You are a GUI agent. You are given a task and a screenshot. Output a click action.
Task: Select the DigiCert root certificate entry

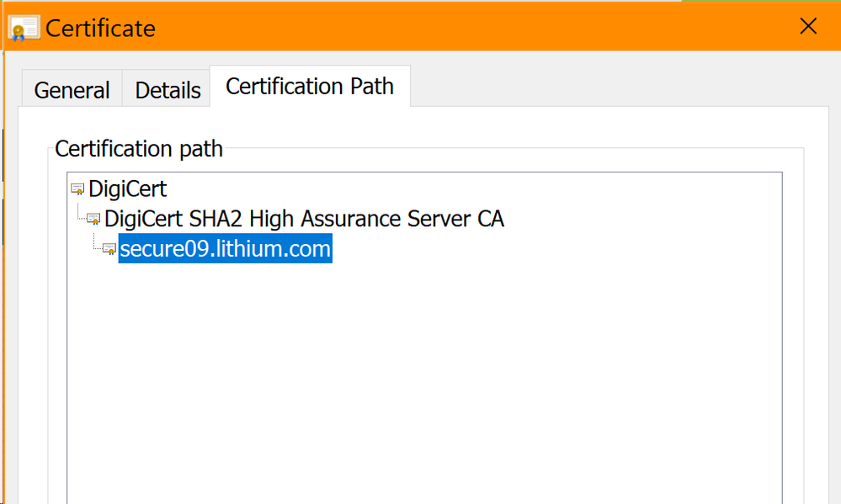tap(128, 188)
